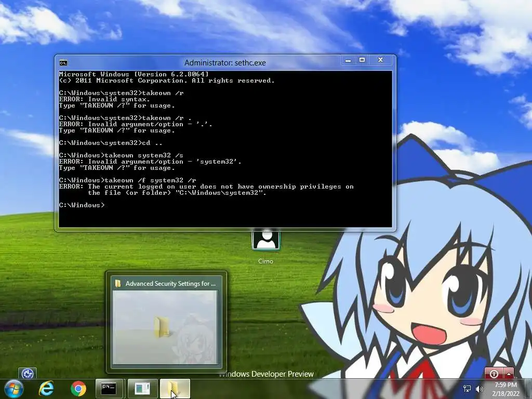This screenshot has width=532, height=399.
Task: Click the final 'C:\Windows>' prompt line
Action: point(82,205)
